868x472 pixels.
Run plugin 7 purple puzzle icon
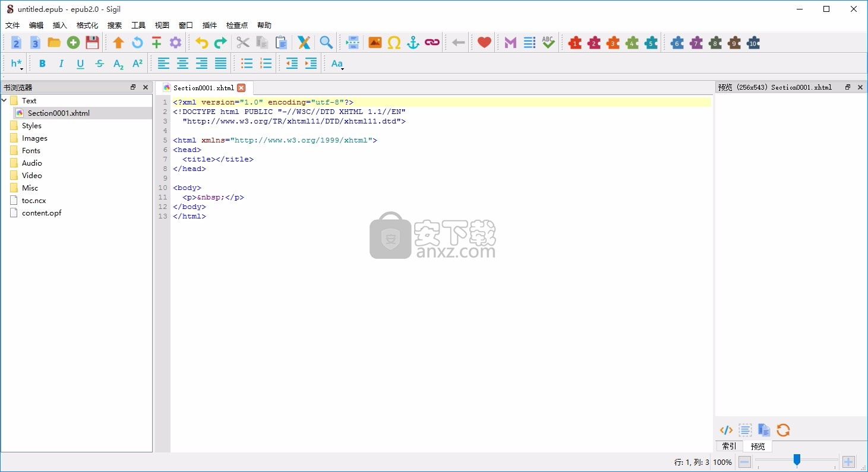tap(696, 43)
